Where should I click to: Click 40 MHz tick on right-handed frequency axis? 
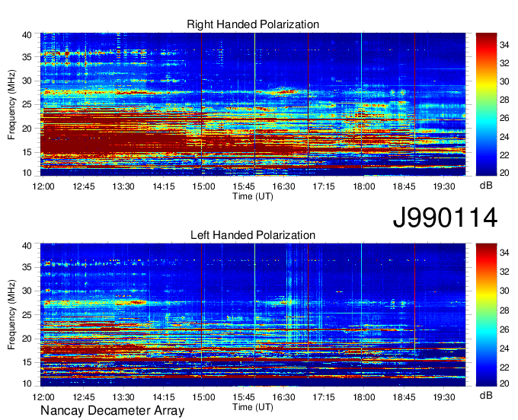click(27, 35)
